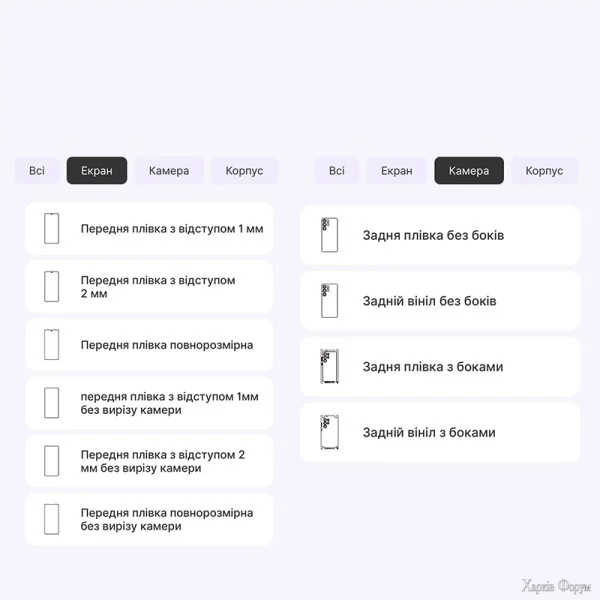Click phone icon for front film 2 mm offset

(52, 287)
